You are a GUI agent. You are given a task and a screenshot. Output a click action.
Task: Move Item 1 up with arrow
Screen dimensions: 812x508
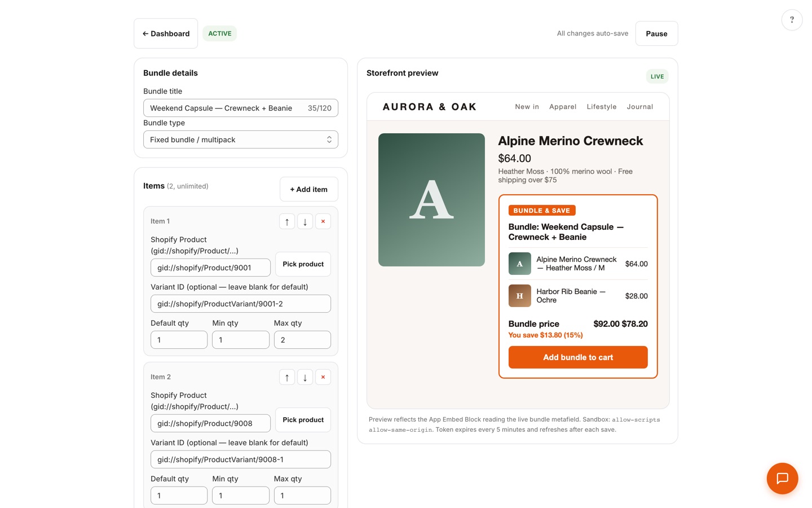click(x=287, y=222)
